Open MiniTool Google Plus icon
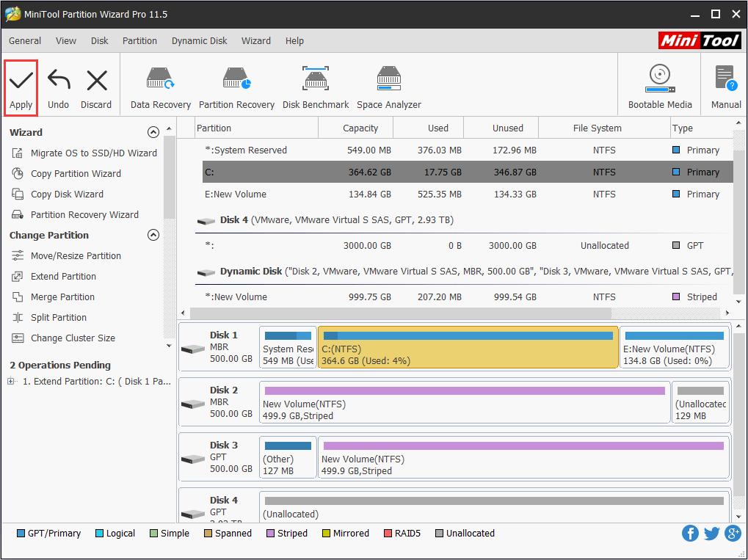The height and width of the screenshot is (560, 748). pos(733,534)
